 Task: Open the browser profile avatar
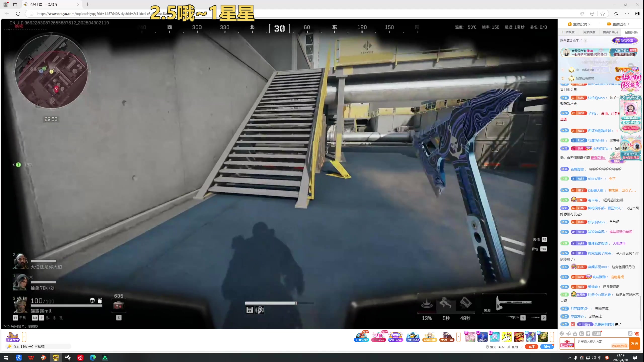pos(6,4)
